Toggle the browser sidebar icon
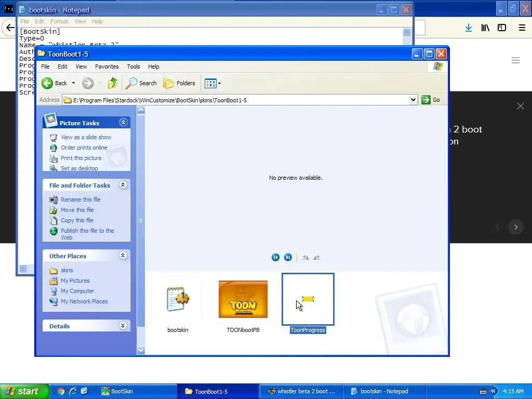532x399 pixels. click(x=502, y=28)
